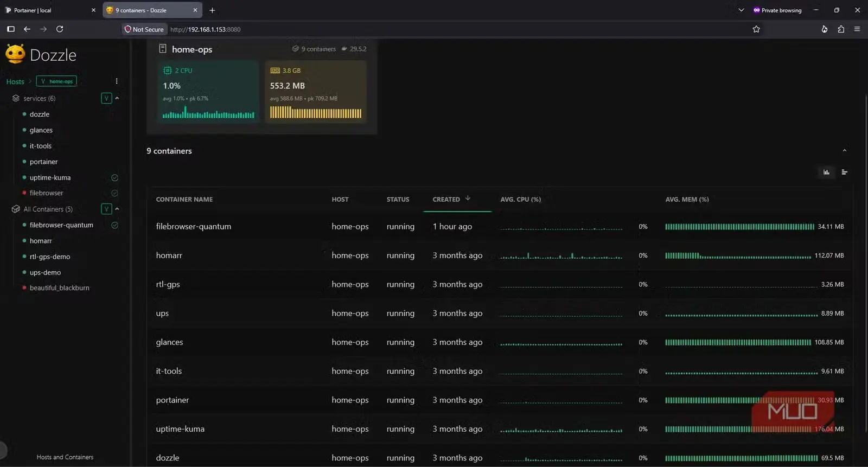
Task: Click the home-ops host badge
Action: pyautogui.click(x=56, y=81)
